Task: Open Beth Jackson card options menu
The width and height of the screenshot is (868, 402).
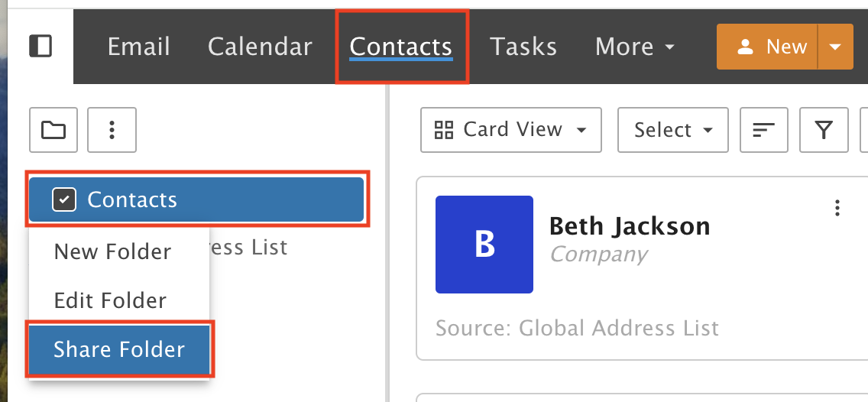Action: [837, 208]
